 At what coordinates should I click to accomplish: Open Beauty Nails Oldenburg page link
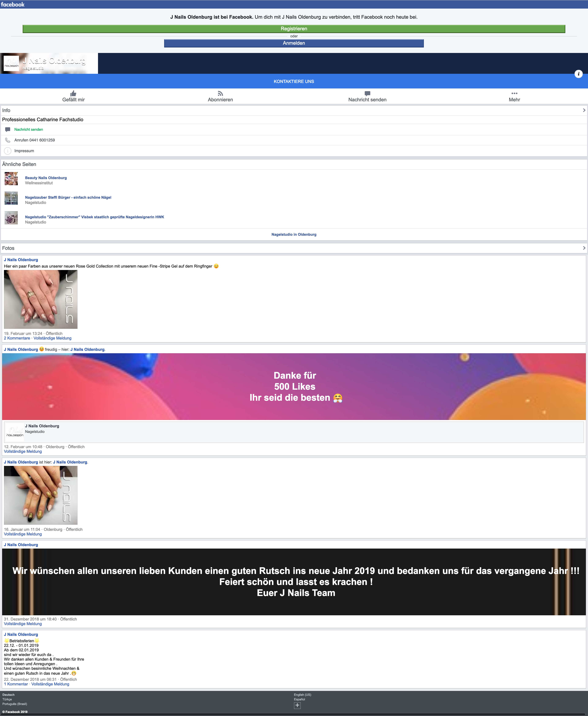coord(46,178)
